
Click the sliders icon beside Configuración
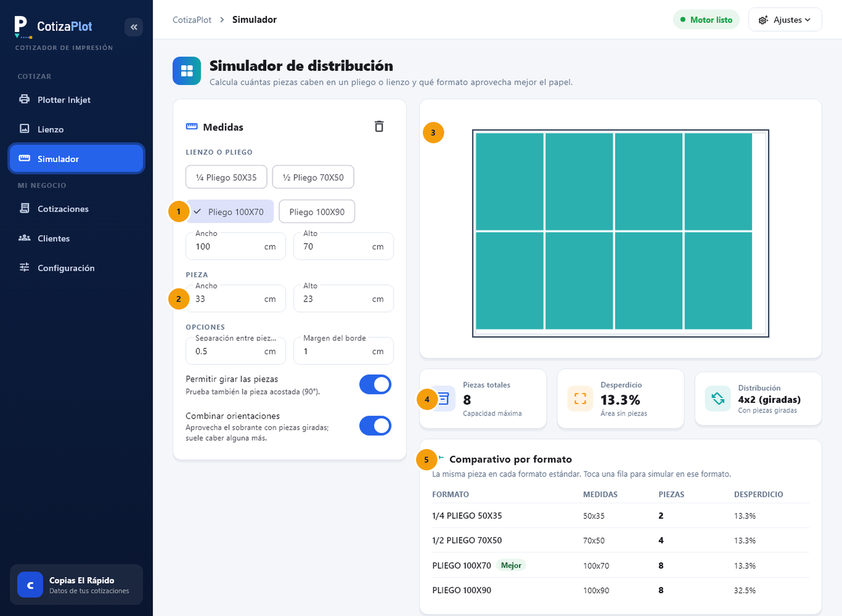25,267
